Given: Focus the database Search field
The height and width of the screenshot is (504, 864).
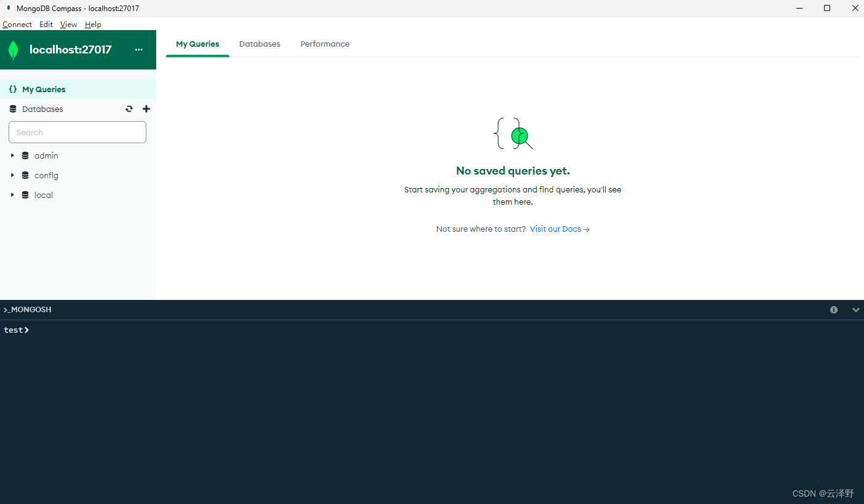Looking at the screenshot, I should [x=77, y=132].
